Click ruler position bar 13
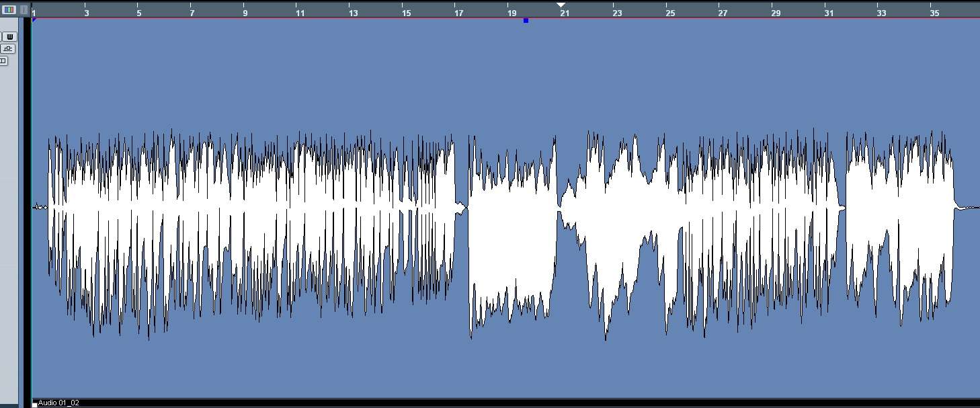Viewport: 980px width, 408px height. (x=353, y=13)
